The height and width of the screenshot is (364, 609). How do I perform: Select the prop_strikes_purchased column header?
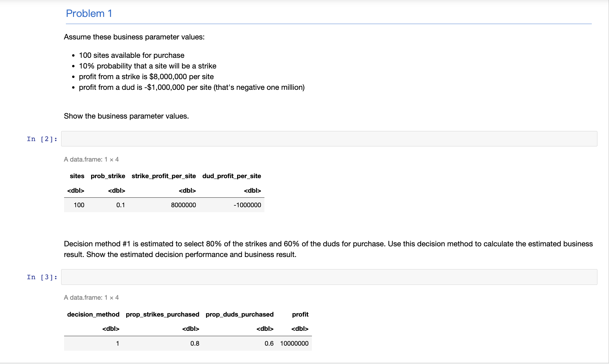(163, 314)
